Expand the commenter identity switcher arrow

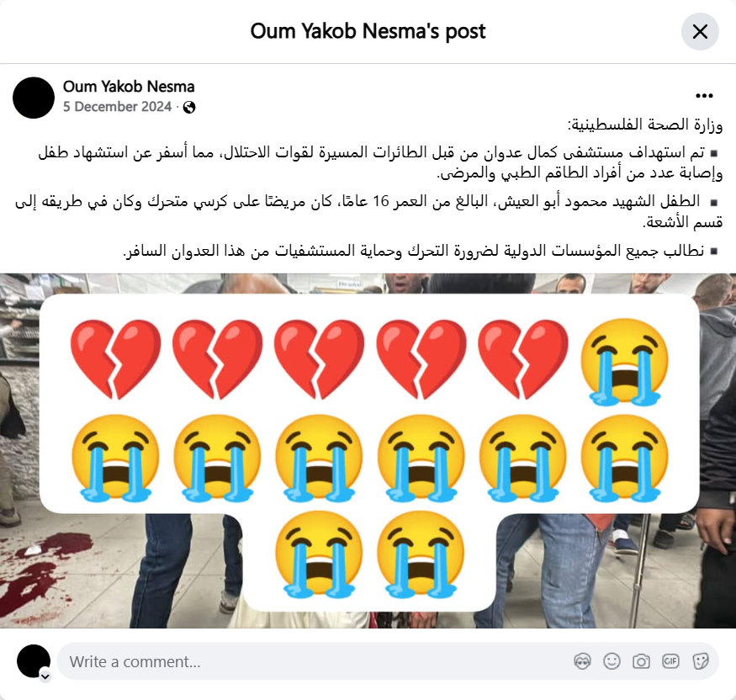45,676
